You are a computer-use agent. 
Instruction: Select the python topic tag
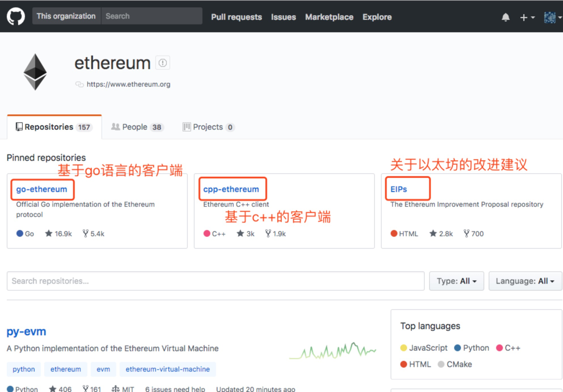point(24,369)
